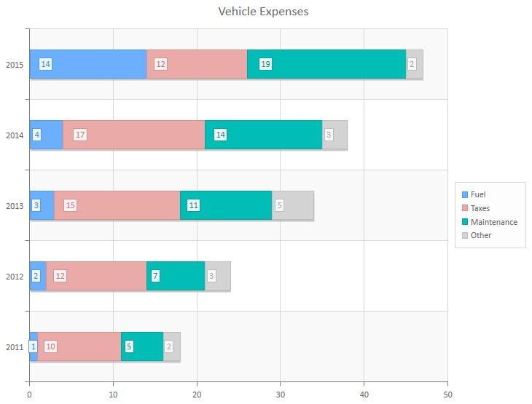Toggle the Other series legend label
This screenshot has height=404, width=532.
pyautogui.click(x=481, y=235)
